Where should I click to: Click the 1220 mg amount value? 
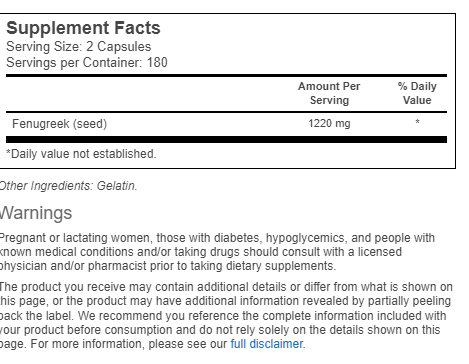click(x=329, y=123)
